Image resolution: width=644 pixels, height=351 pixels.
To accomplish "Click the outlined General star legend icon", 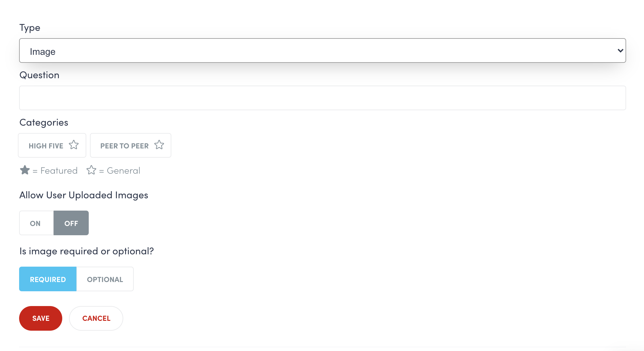I will 91,170.
